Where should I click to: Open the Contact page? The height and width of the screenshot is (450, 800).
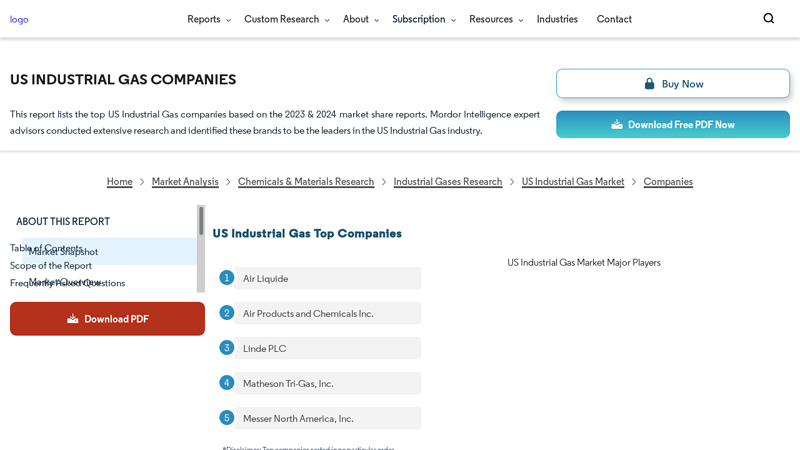coord(614,19)
